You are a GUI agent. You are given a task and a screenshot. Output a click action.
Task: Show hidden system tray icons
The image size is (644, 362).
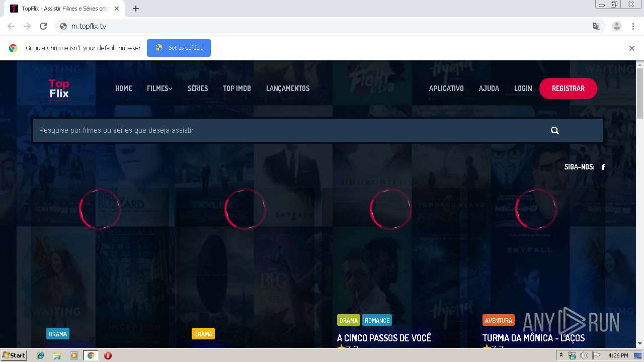click(561, 355)
